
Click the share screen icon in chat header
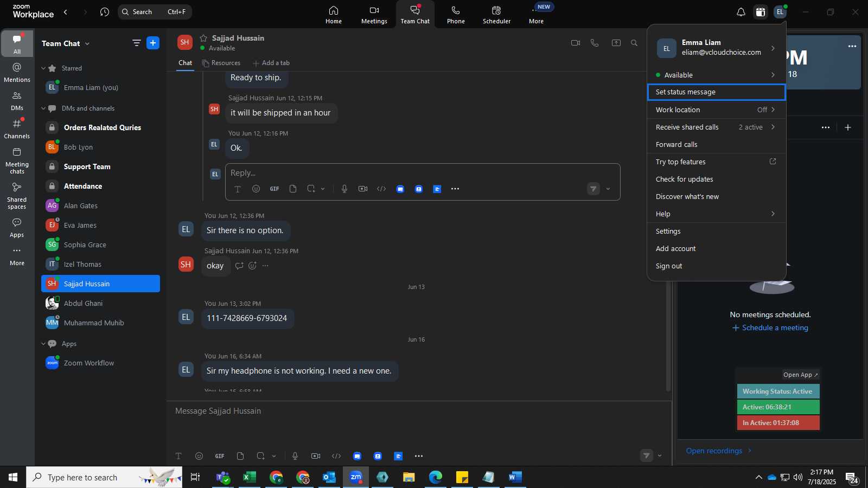coord(616,43)
